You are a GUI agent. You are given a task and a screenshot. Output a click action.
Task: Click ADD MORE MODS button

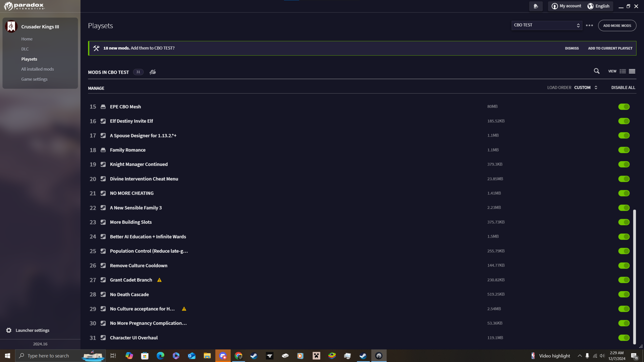(x=617, y=25)
